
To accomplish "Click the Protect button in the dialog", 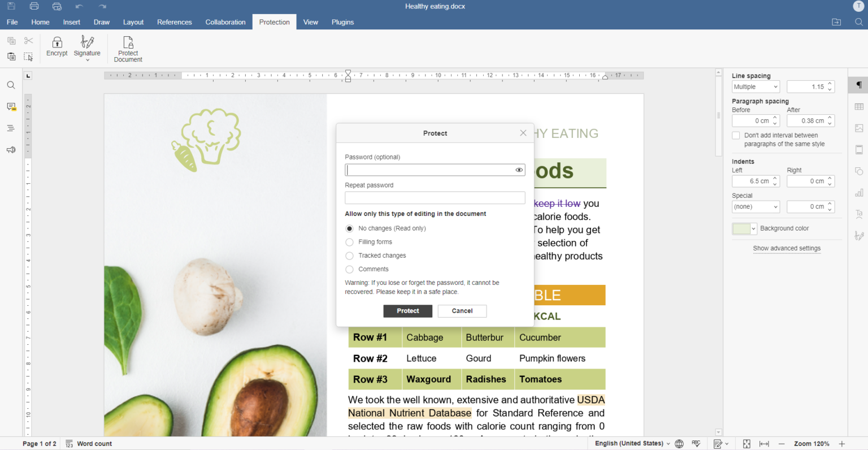I will tap(407, 311).
